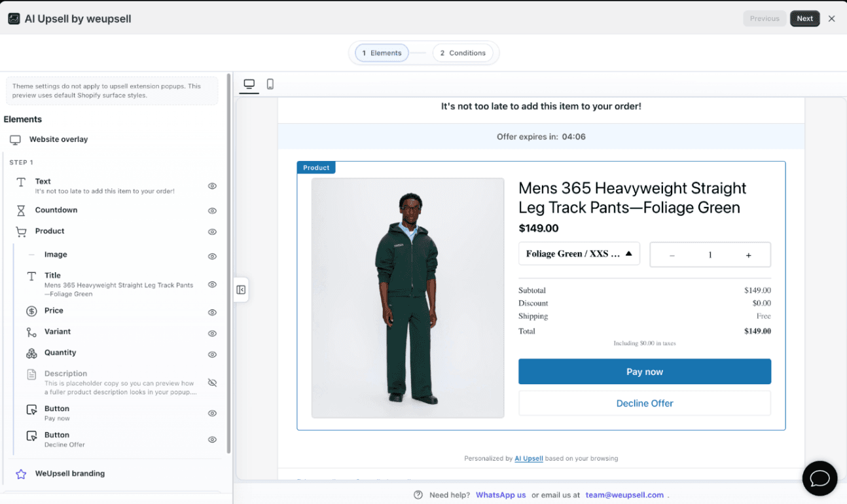The height and width of the screenshot is (504, 847).
Task: Open the Foliage Green / XXS variant dropdown
Action: (579, 254)
